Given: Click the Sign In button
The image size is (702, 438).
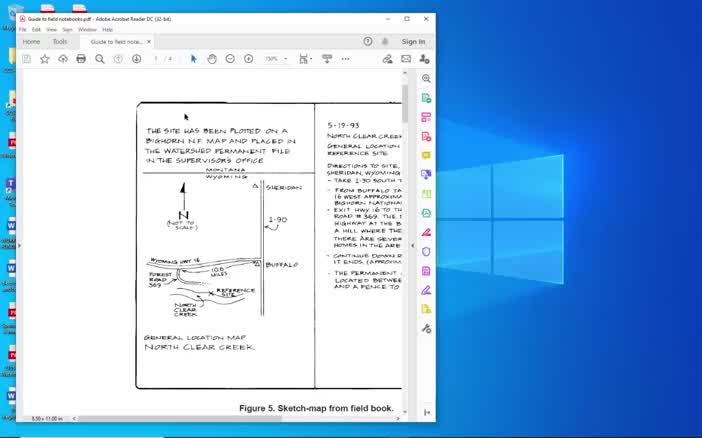Looking at the screenshot, I should tap(413, 42).
